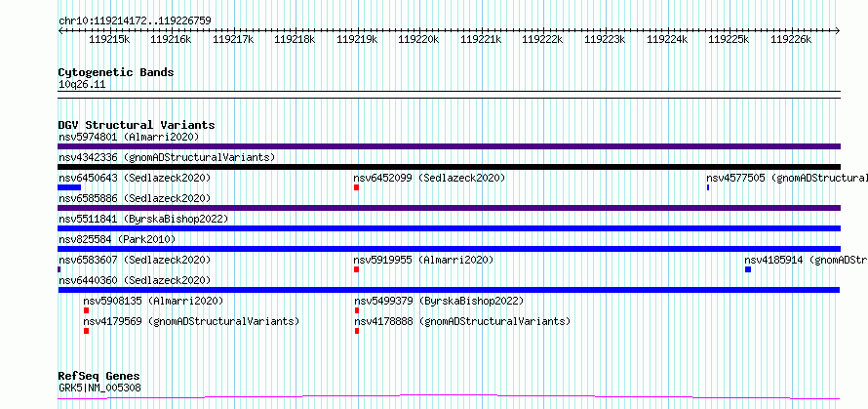
Task: Click the 119218k ruler tick label
Action: [296, 39]
